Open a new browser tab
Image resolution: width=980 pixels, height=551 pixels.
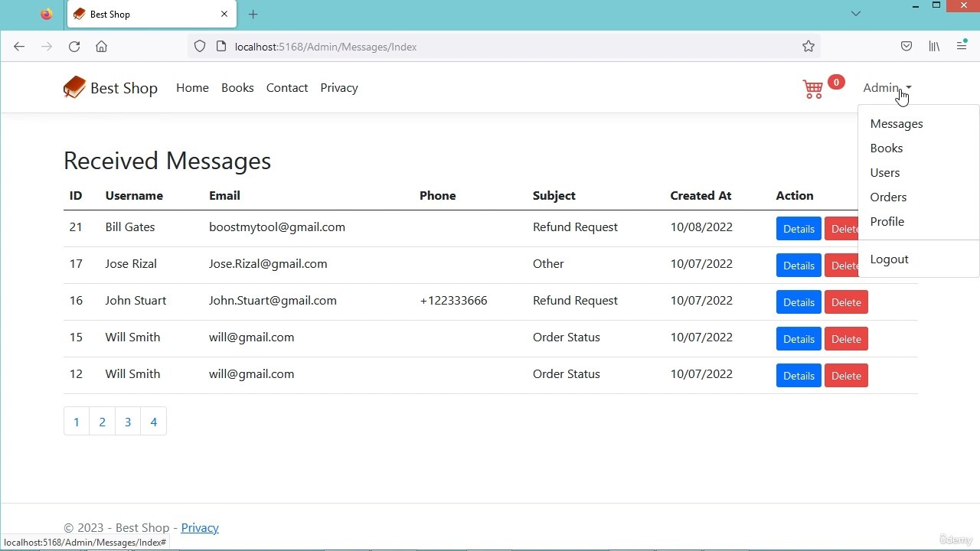click(x=253, y=14)
